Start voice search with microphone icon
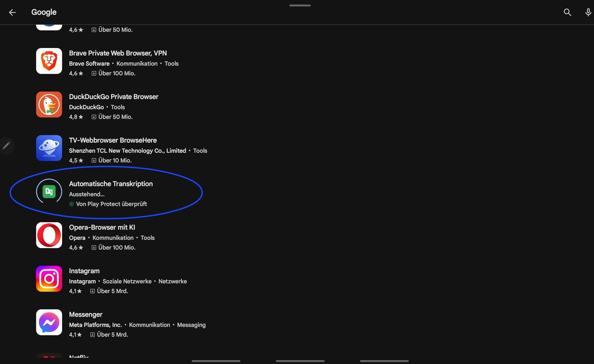The height and width of the screenshot is (364, 594). tap(588, 12)
